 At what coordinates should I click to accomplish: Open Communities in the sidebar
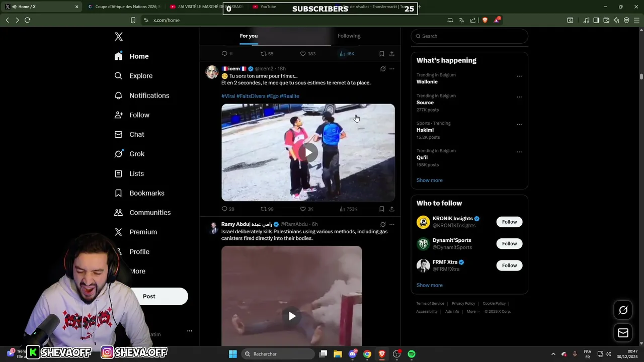tap(142, 213)
